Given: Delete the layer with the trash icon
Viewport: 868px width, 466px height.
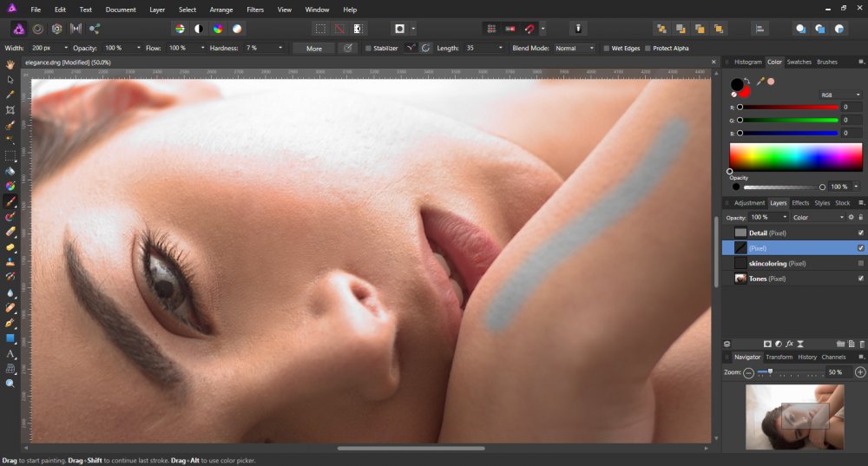Looking at the screenshot, I should click(861, 344).
